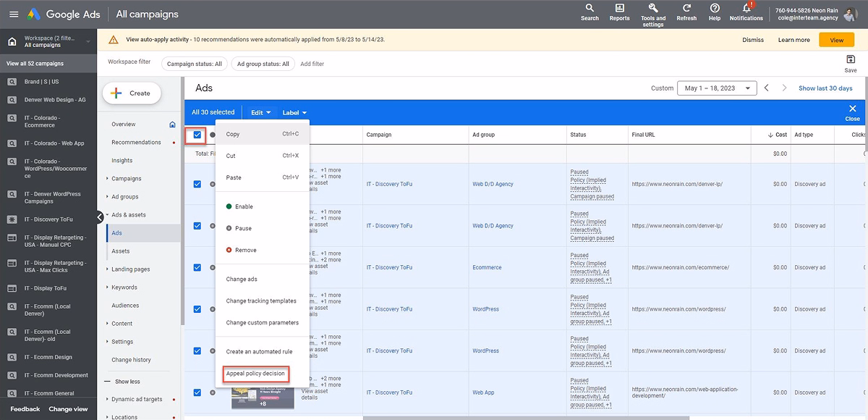Click the Refresh icon
868x420 pixels.
(686, 13)
